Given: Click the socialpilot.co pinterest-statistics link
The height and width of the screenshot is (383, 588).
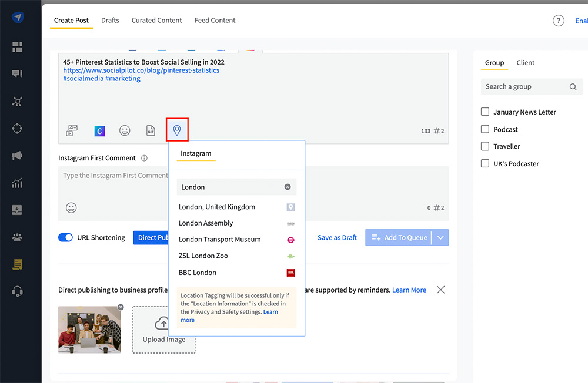Looking at the screenshot, I should click(141, 70).
